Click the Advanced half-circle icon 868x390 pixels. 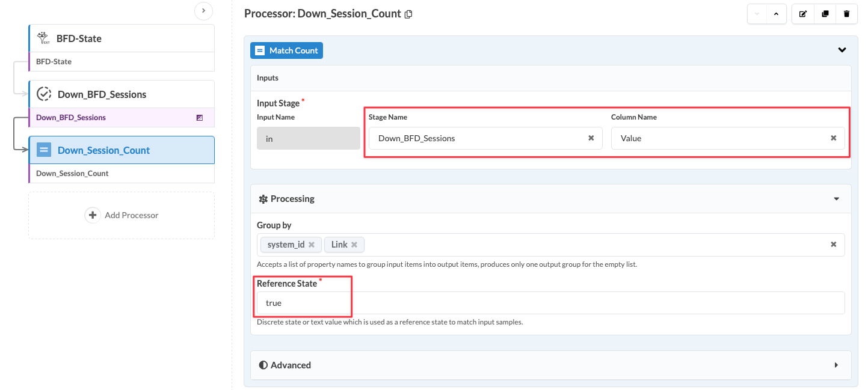pos(263,365)
